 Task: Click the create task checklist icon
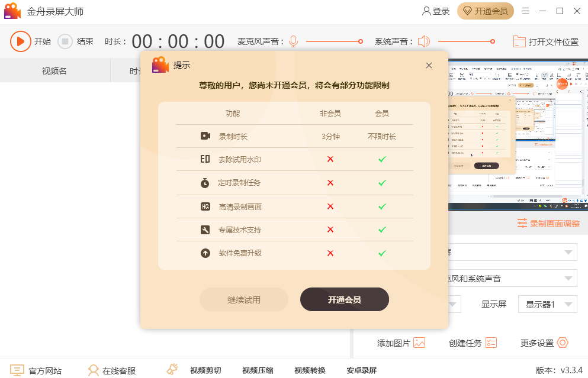point(491,343)
